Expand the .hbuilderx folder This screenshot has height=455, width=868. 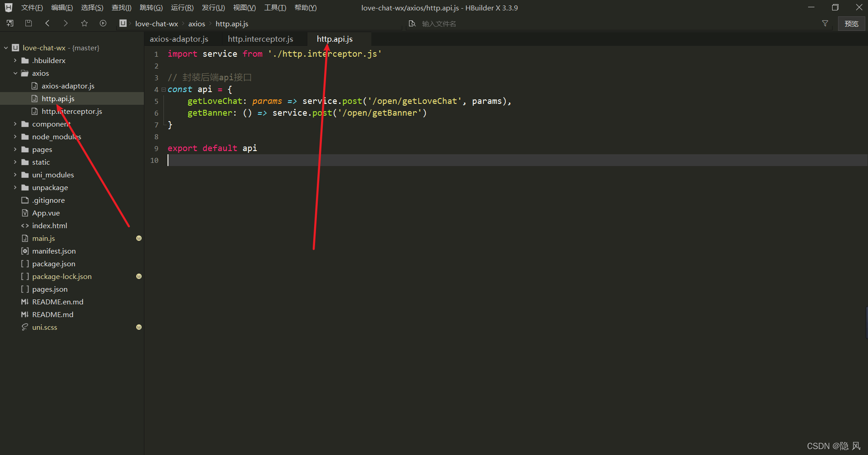click(x=15, y=60)
